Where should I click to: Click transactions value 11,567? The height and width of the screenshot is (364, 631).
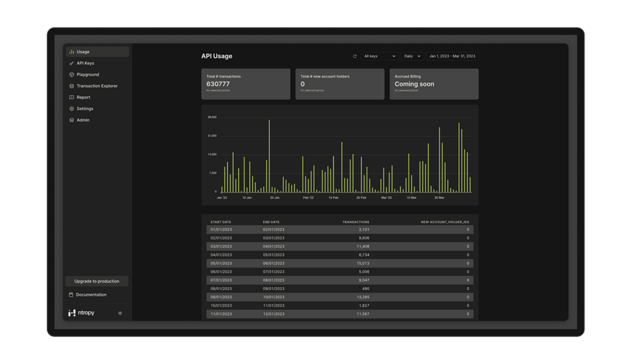[363, 314]
